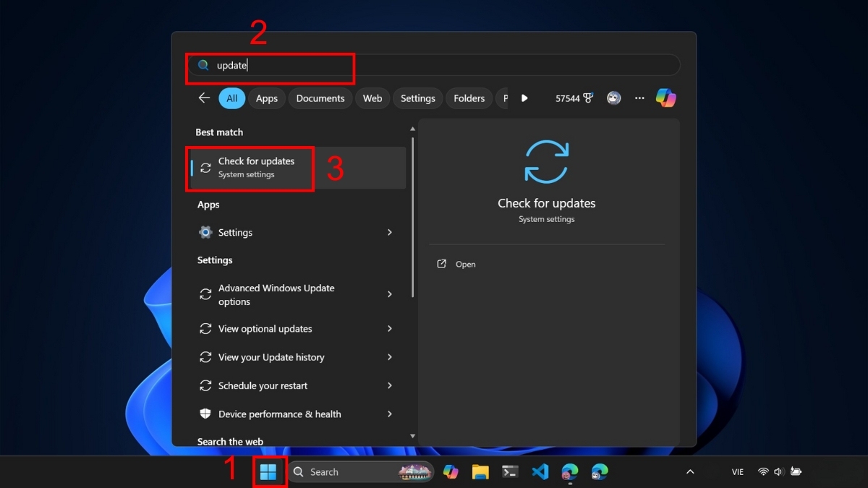Expand the Settings app result chevron
The height and width of the screenshot is (488, 868).
coord(390,232)
